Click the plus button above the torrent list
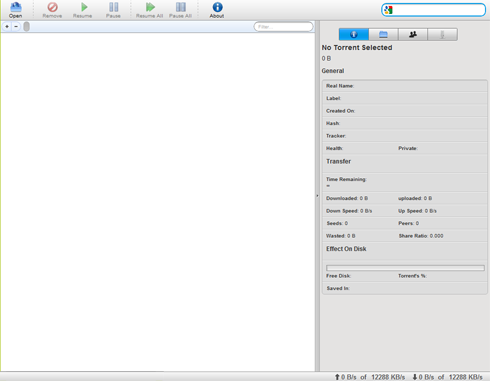The width and height of the screenshot is (490, 381). 7,26
